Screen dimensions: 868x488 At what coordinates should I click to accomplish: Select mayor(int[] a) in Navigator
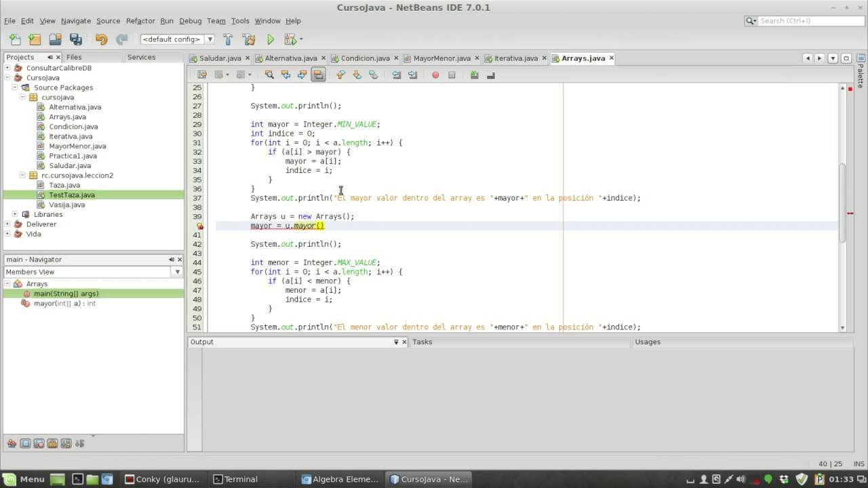tap(64, 304)
